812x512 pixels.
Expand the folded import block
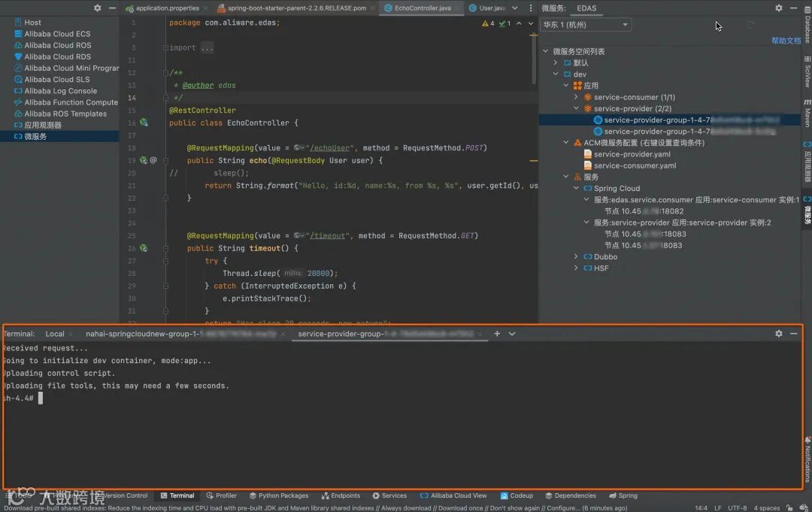pos(207,47)
